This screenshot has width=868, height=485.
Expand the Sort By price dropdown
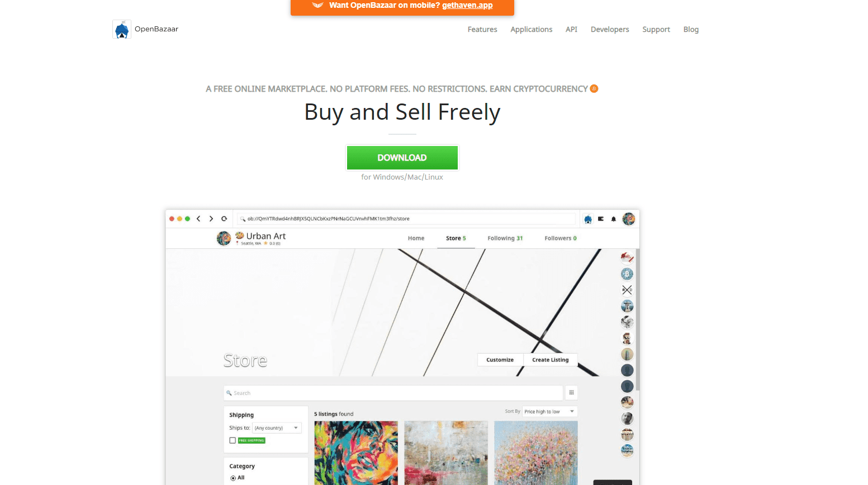tap(549, 412)
